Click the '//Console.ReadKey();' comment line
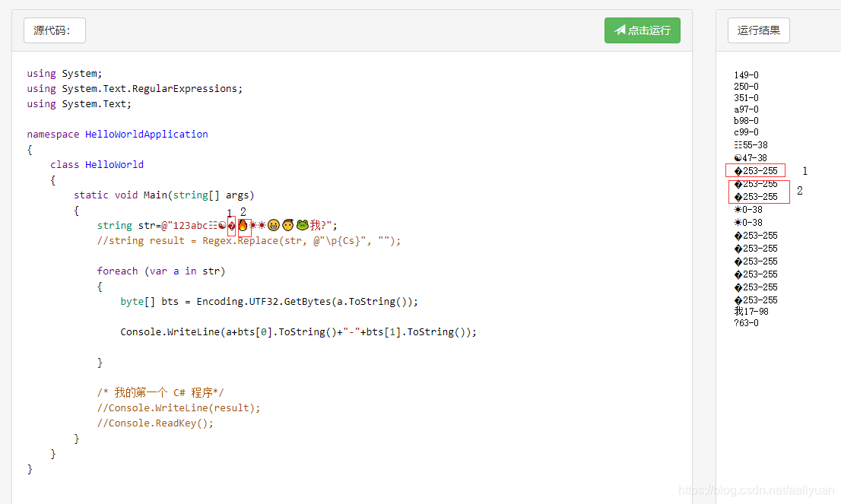Screen dimensions: 841x504 pyautogui.click(x=155, y=423)
